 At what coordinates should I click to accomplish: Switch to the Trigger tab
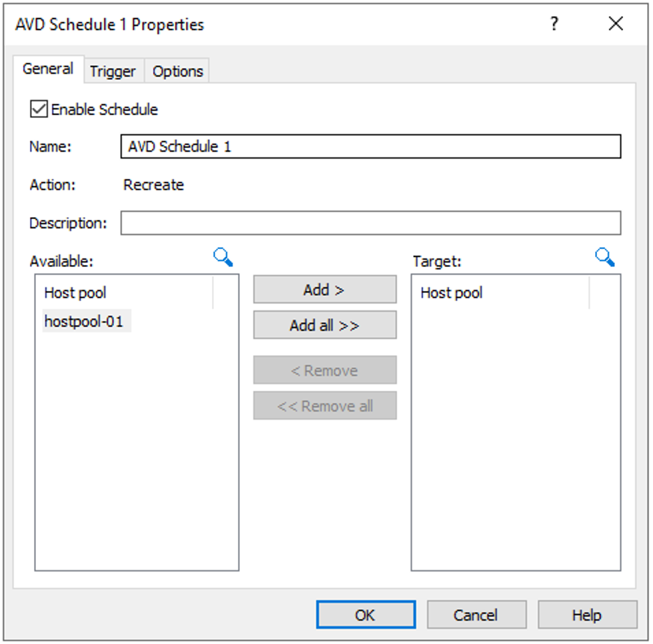[x=113, y=71]
